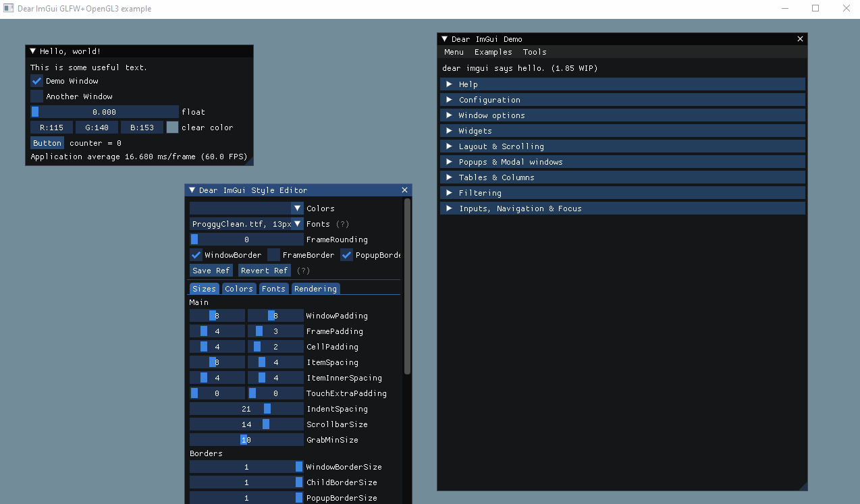The height and width of the screenshot is (504, 860).
Task: Collapse the Hello, world! window header triangle
Action: coord(32,49)
